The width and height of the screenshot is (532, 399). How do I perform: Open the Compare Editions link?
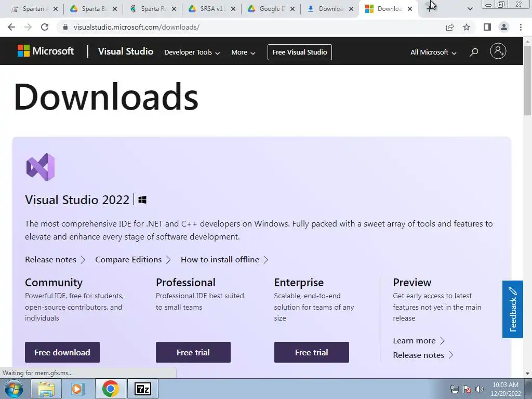tap(133, 260)
